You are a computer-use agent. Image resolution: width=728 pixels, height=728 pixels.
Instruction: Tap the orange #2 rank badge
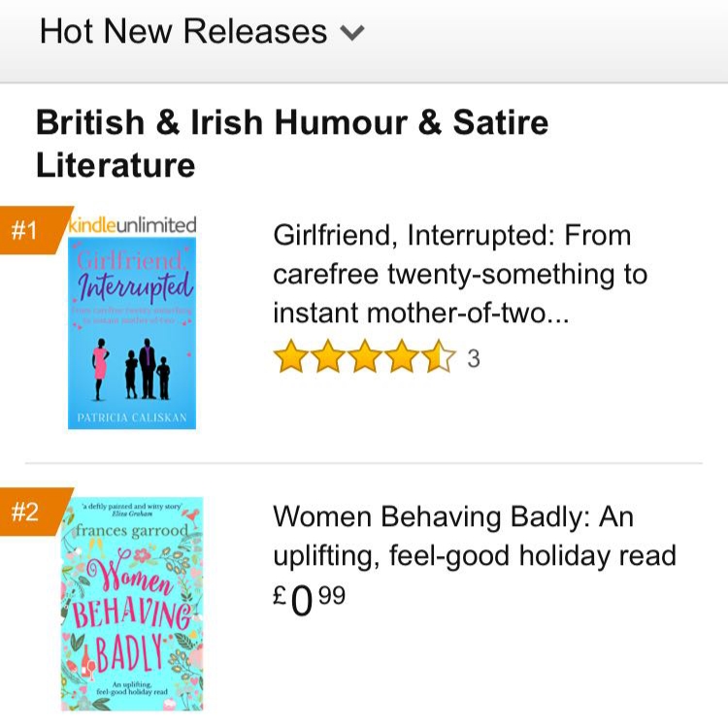pos(27,512)
